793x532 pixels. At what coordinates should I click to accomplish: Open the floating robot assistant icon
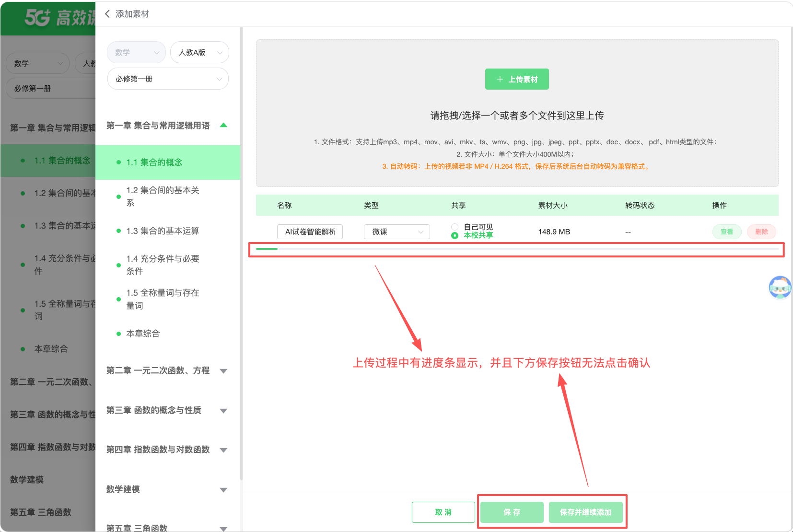tap(780, 287)
